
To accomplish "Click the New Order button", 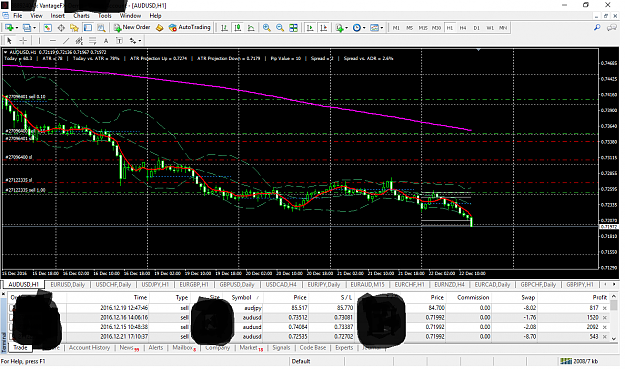I will coord(132,27).
